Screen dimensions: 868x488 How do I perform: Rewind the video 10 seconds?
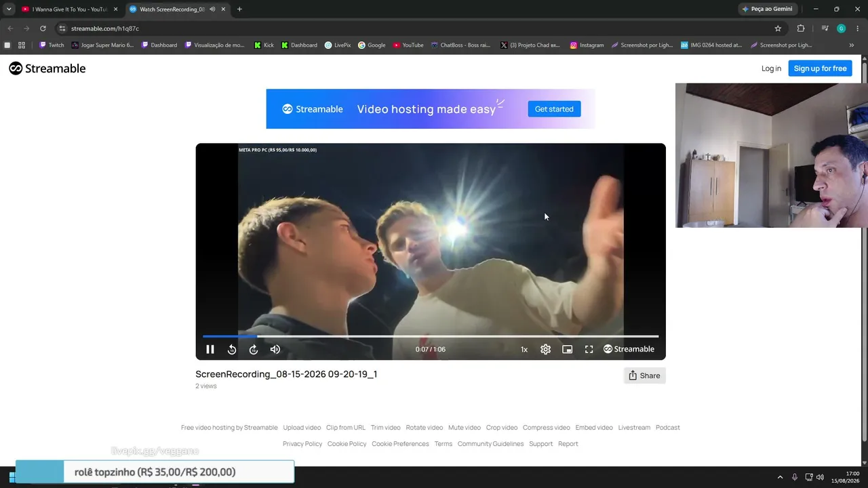click(x=232, y=349)
